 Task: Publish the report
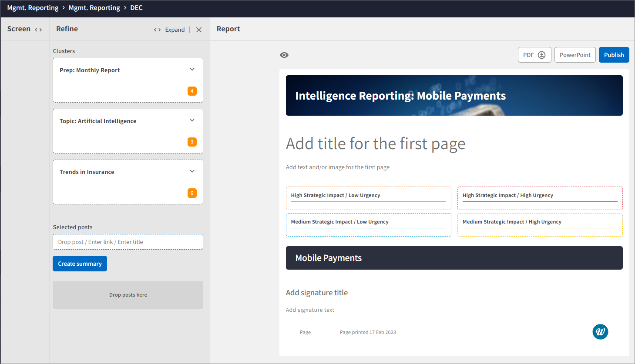point(614,54)
